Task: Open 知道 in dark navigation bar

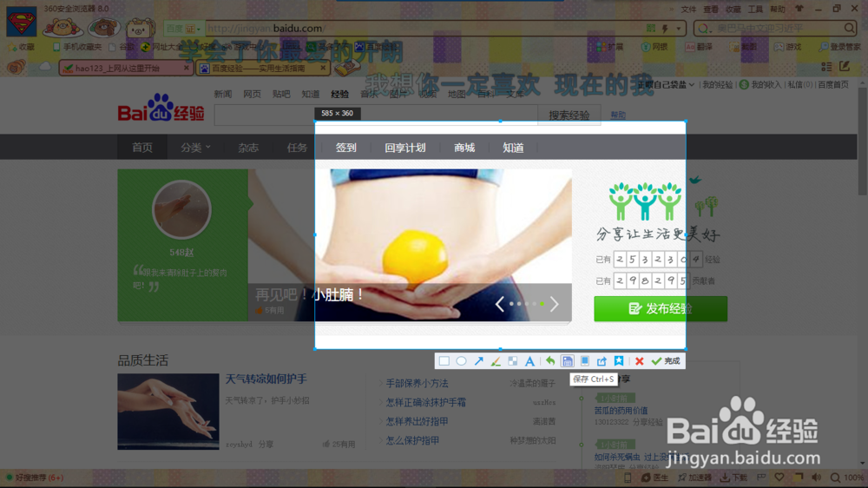Action: (513, 148)
